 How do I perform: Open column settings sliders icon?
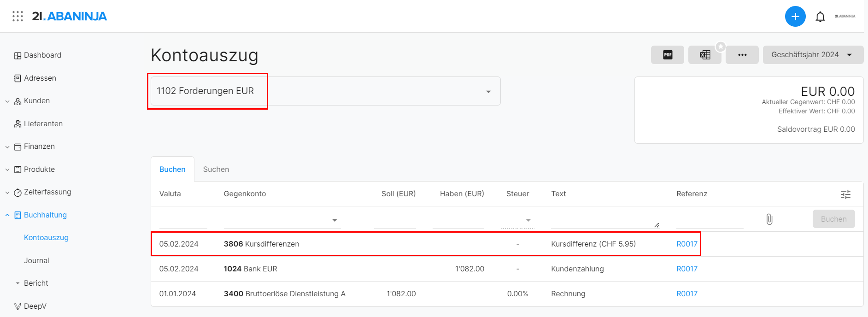(x=846, y=194)
